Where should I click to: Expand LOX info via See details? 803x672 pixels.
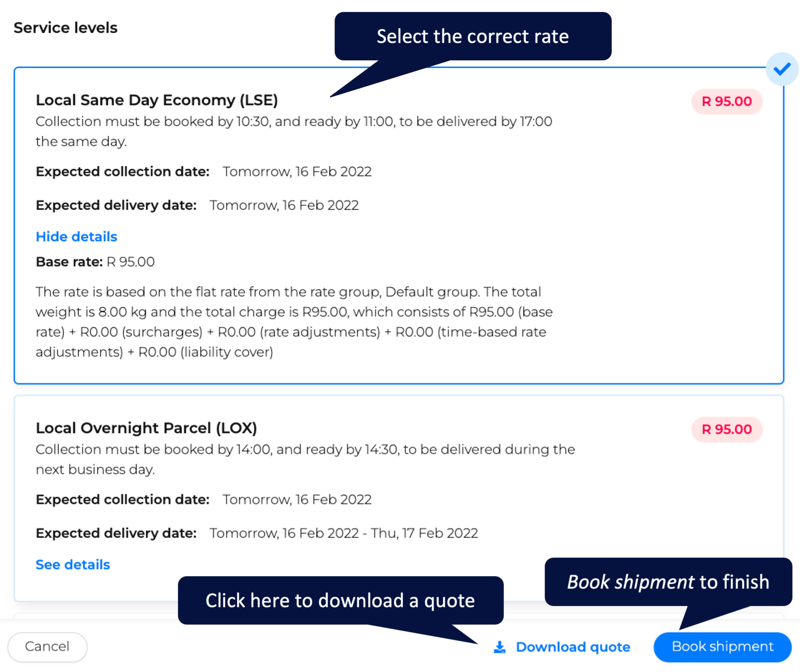pos(73,564)
